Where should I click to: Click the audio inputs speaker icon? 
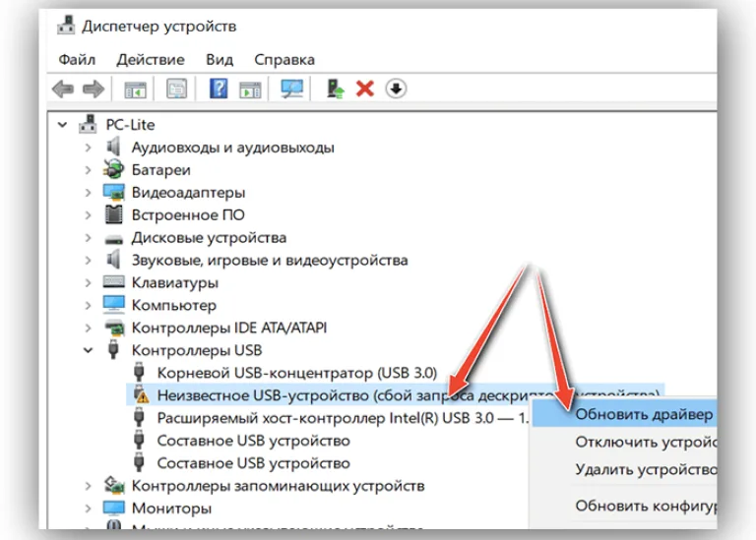(x=113, y=147)
